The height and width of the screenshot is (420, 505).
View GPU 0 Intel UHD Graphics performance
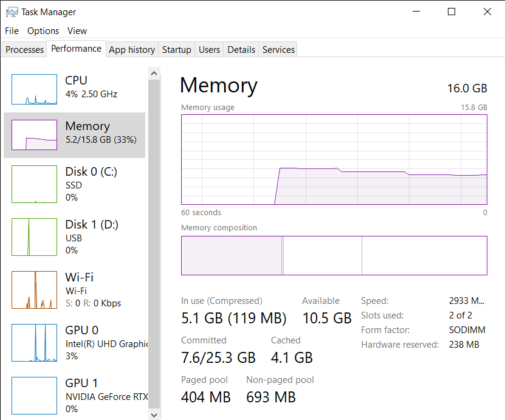[74, 342]
